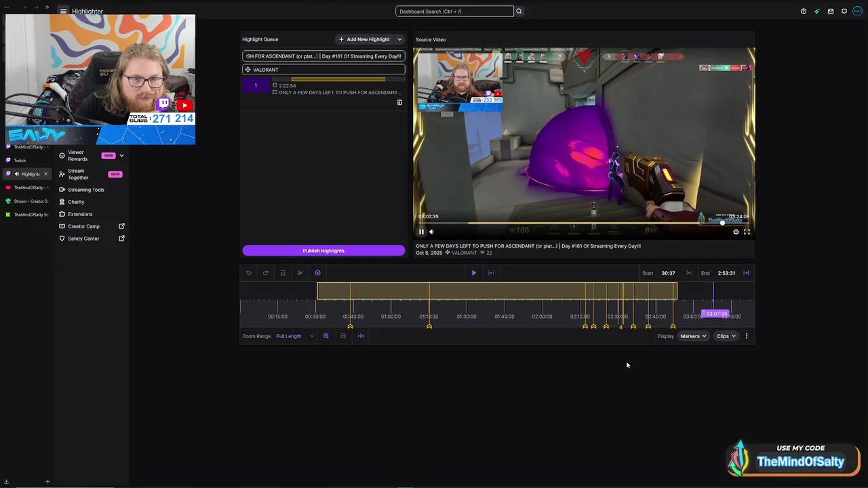Open the profile avatar menu
Screen dimensions: 868x488
(859, 11)
